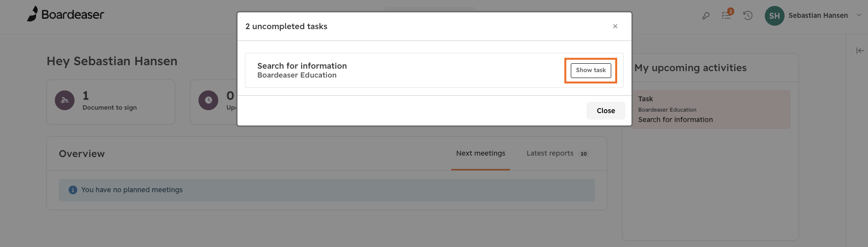Image resolution: width=868 pixels, height=247 pixels.
Task: Click the SH user avatar
Action: 774,16
